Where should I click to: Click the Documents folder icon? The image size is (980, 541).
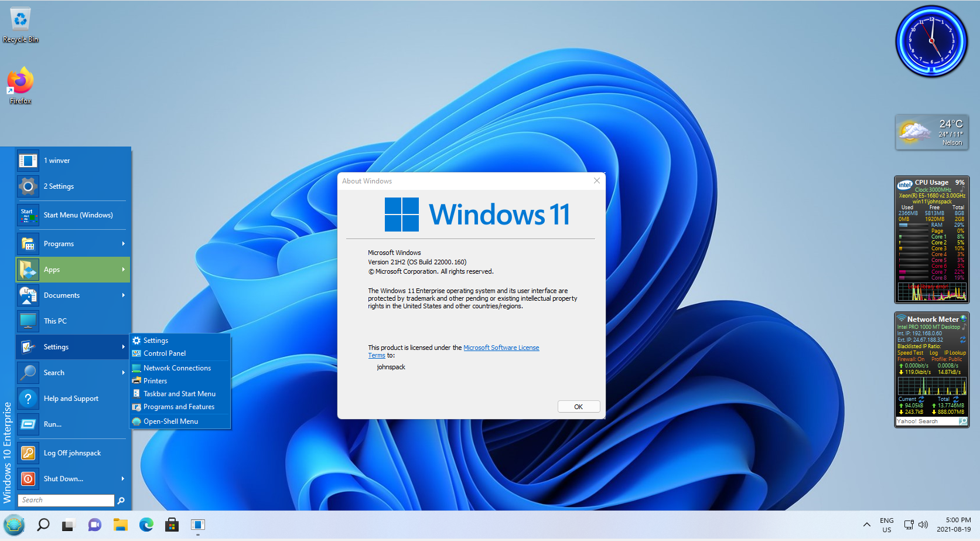[28, 295]
